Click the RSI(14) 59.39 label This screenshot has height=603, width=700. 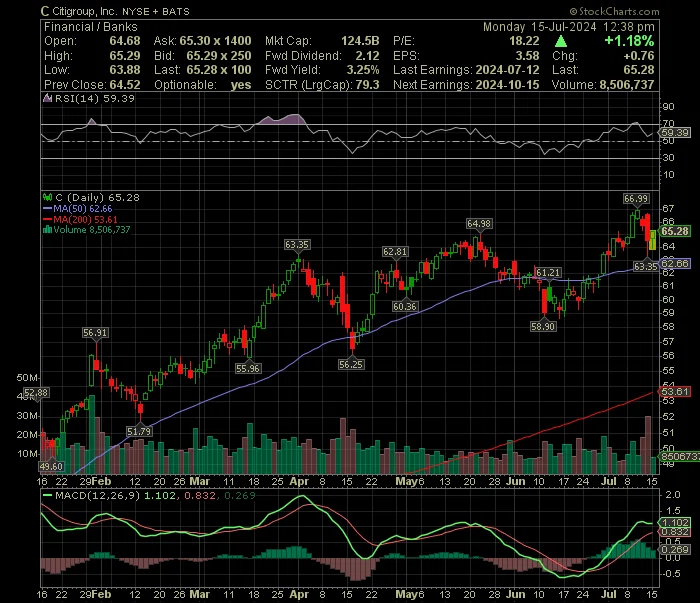pos(95,98)
